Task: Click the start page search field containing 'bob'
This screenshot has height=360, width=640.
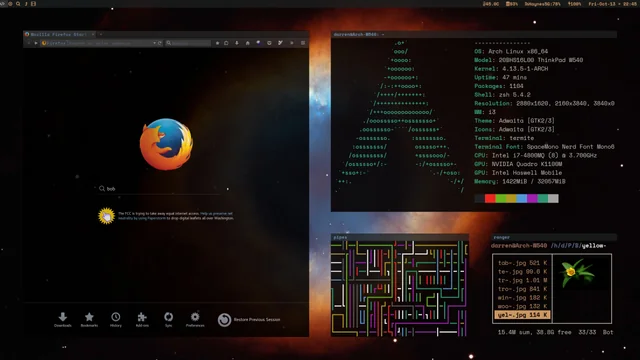Action: click(x=159, y=189)
